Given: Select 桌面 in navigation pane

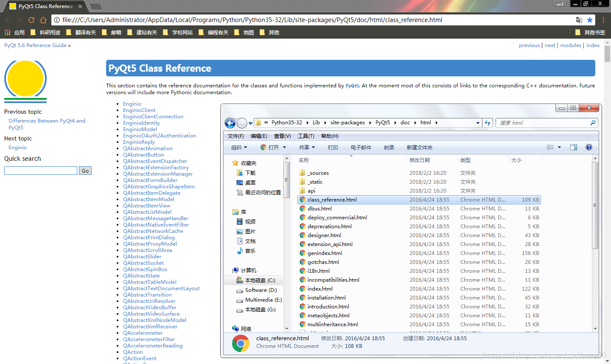Looking at the screenshot, I should [x=246, y=182].
